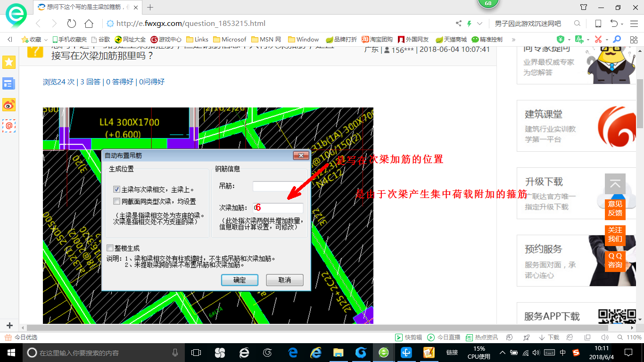Click the 意见反馈 orange button
The image size is (644, 362).
[615, 209]
